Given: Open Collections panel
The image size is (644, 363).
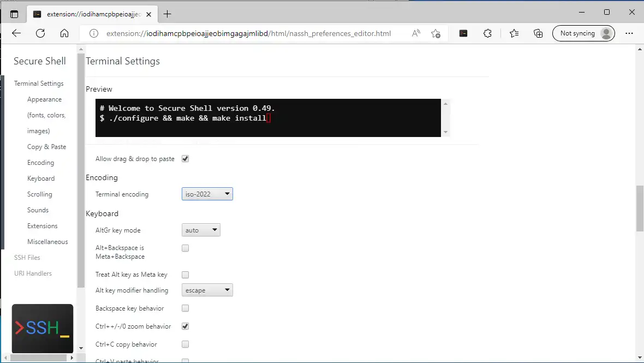Looking at the screenshot, I should tap(538, 33).
